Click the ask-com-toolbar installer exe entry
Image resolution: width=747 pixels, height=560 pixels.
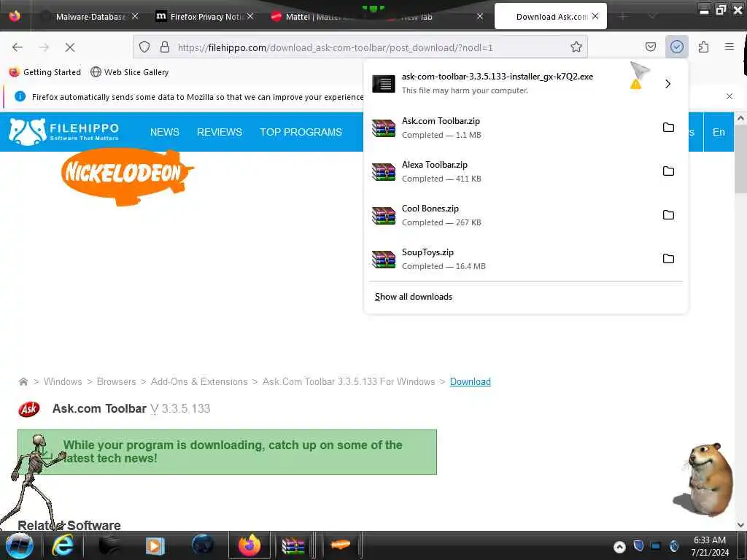(x=510, y=83)
